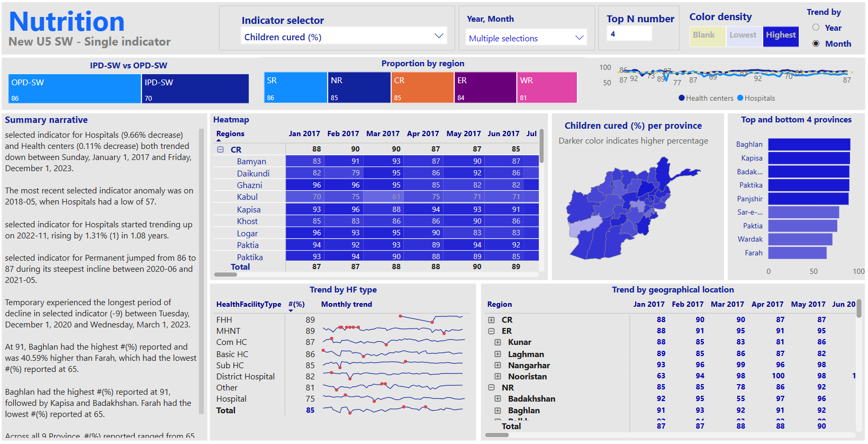Collapse the ER region in the geographical table
This screenshot has height=444, width=868.
(x=491, y=331)
